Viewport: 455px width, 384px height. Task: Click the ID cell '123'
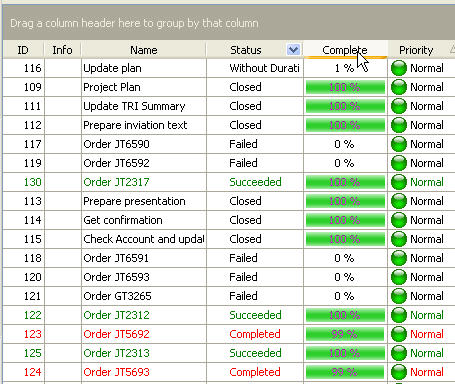pyautogui.click(x=23, y=334)
